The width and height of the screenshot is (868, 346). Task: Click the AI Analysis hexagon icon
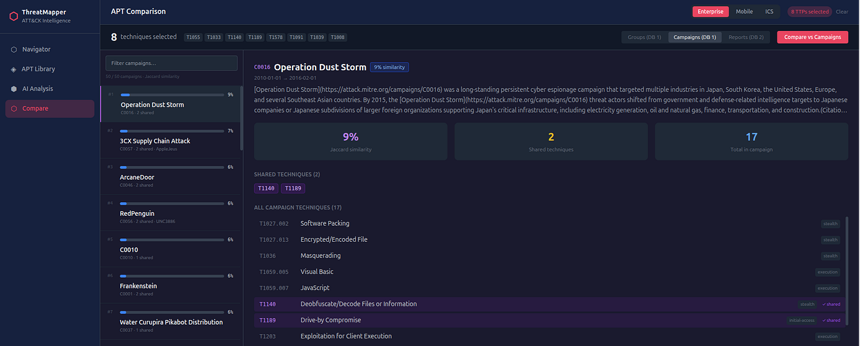pos(14,89)
